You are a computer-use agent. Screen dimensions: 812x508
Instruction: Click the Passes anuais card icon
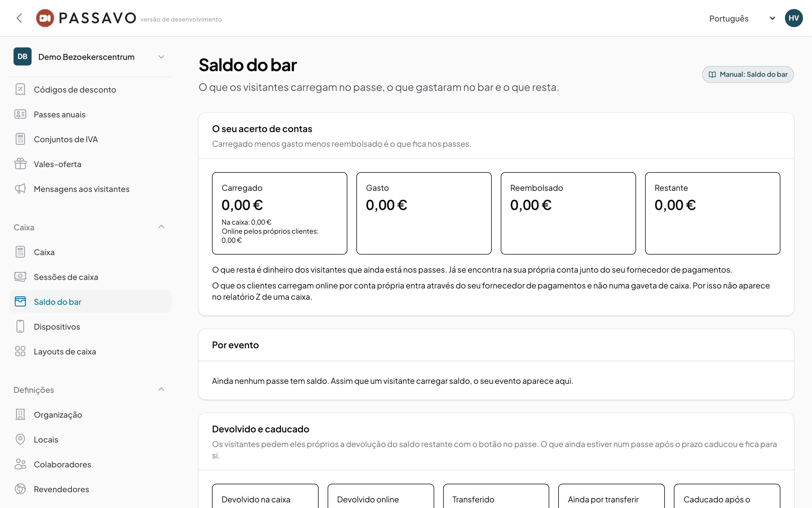click(x=20, y=114)
